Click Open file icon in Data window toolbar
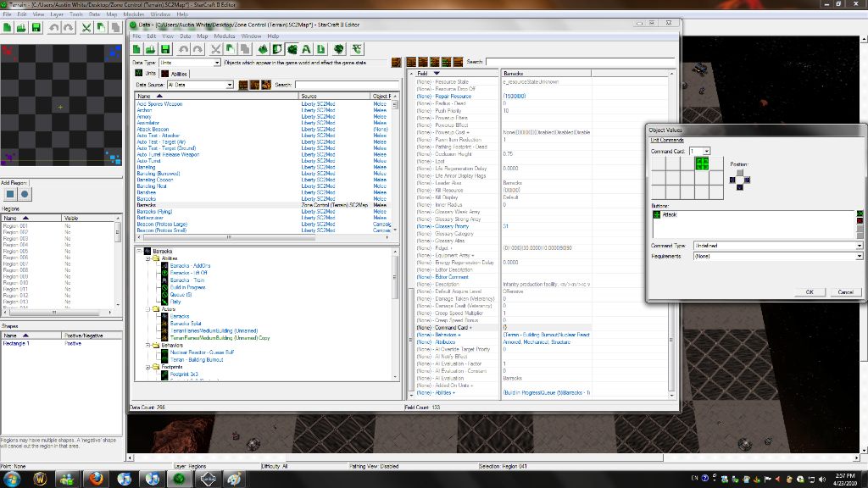The width and height of the screenshot is (868, 488). (151, 49)
